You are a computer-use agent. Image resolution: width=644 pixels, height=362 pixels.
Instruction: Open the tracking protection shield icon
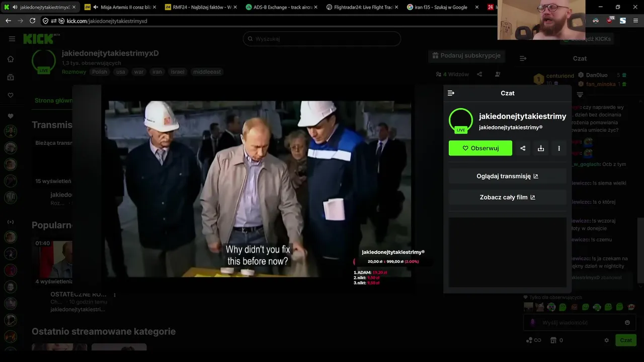pos(45,21)
